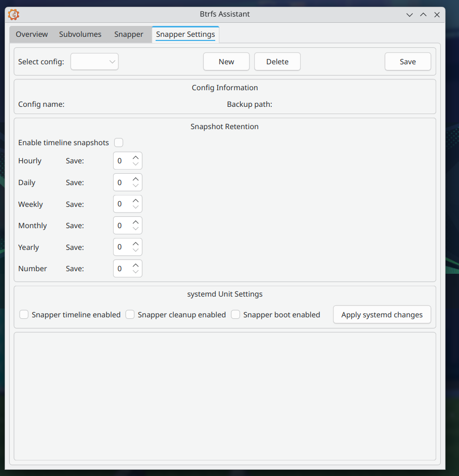Decrease the Monthly save count
Image resolution: width=459 pixels, height=476 pixels.
point(136,229)
